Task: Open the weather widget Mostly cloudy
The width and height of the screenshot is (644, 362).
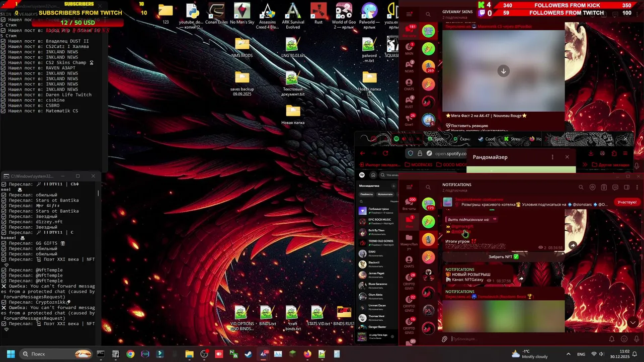Action: point(530,354)
